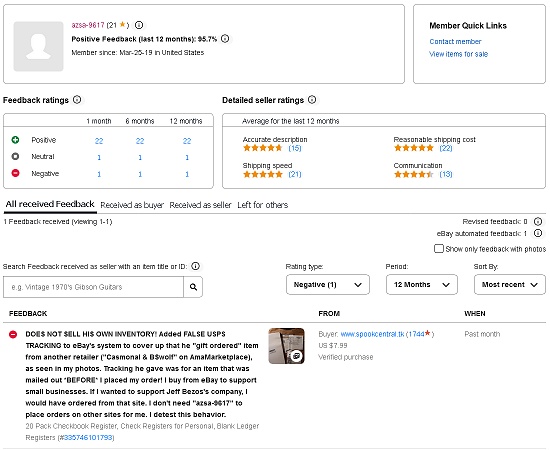Open the Sort By Most recent dropdown
The height and width of the screenshot is (450, 550).
510,284
